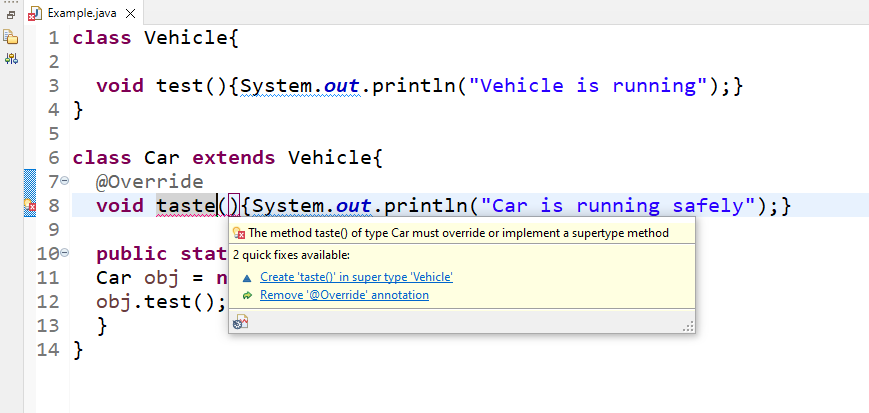Apply 'Create taste() in super type Vehicle' fix

pos(356,277)
